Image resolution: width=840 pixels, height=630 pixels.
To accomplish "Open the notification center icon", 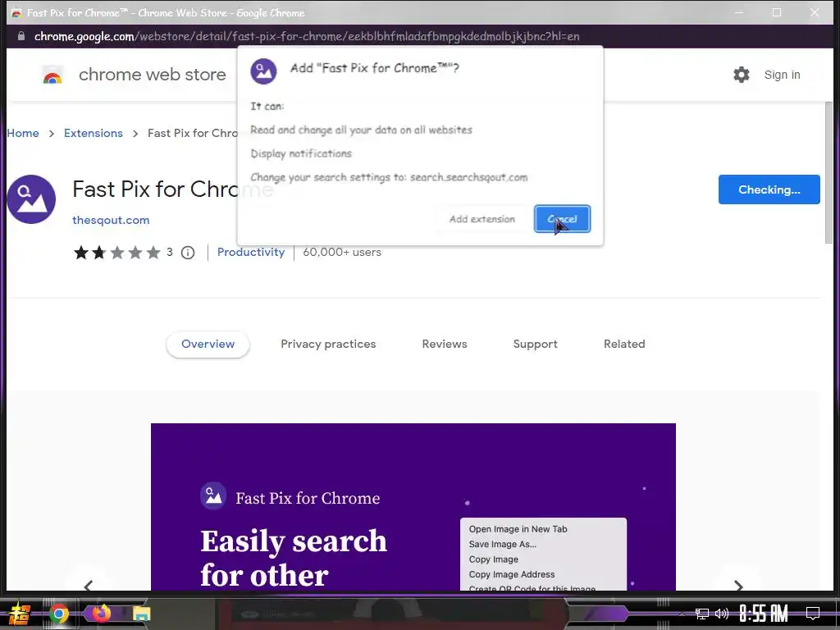I will pyautogui.click(x=813, y=614).
